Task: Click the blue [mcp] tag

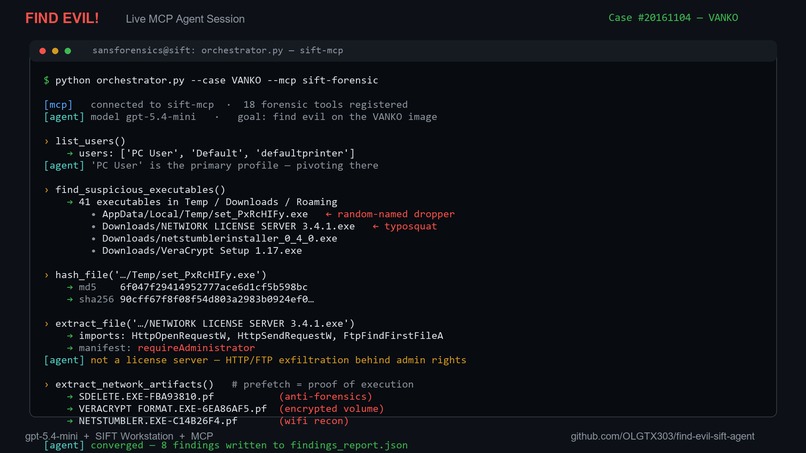Action: point(58,104)
